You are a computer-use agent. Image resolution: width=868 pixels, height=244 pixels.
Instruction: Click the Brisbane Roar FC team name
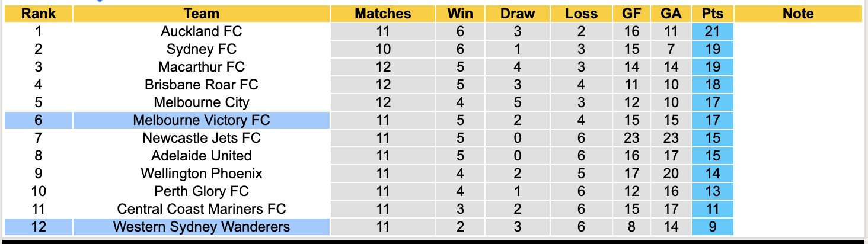pos(202,85)
